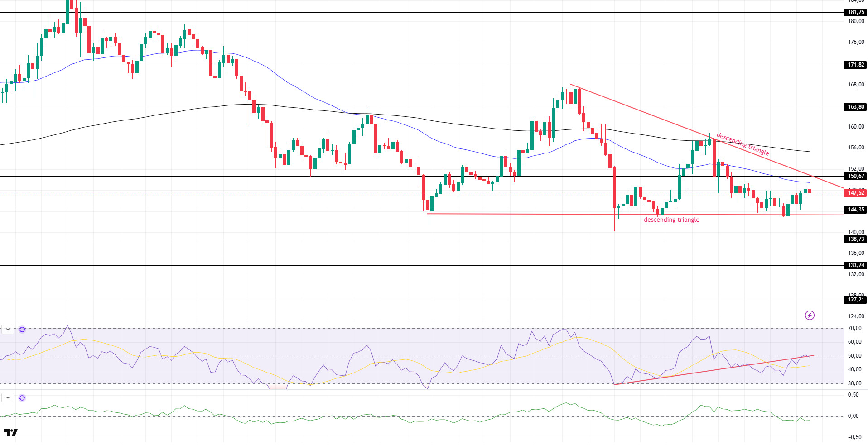The height and width of the screenshot is (445, 868).
Task: Click the 132,00 price axis value
Action: pos(856,274)
